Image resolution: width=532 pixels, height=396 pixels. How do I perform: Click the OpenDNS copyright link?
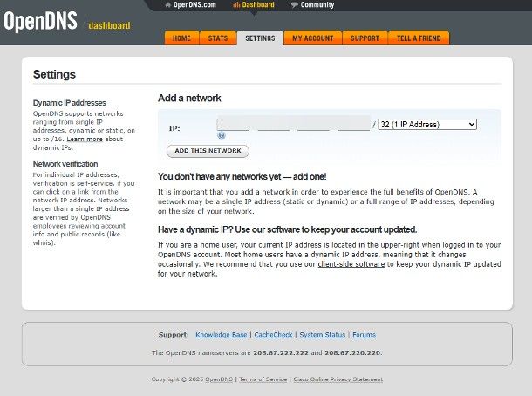(219, 379)
